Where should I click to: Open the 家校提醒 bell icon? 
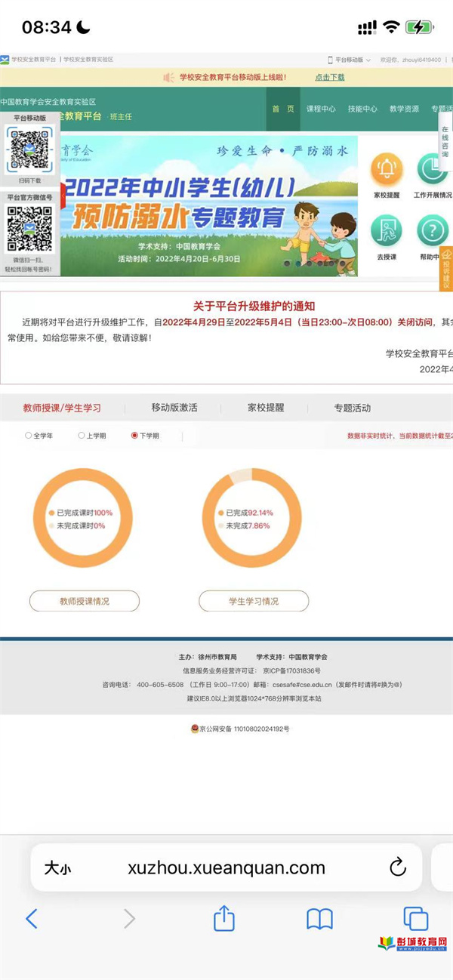click(386, 170)
